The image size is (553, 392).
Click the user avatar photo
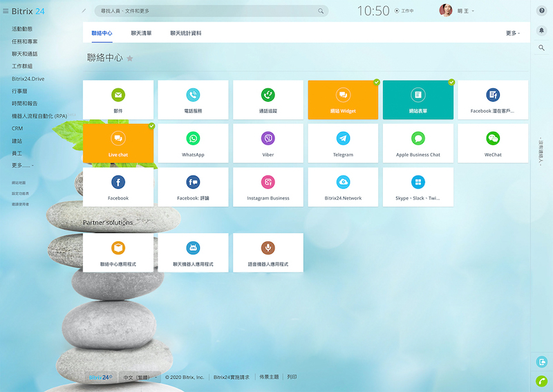[x=446, y=10]
